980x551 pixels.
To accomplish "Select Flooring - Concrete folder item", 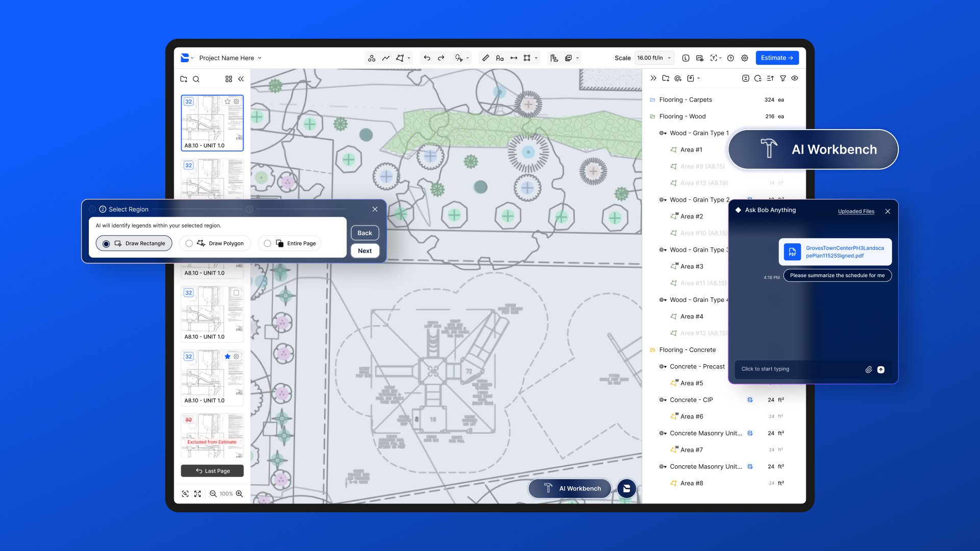I will (x=687, y=350).
